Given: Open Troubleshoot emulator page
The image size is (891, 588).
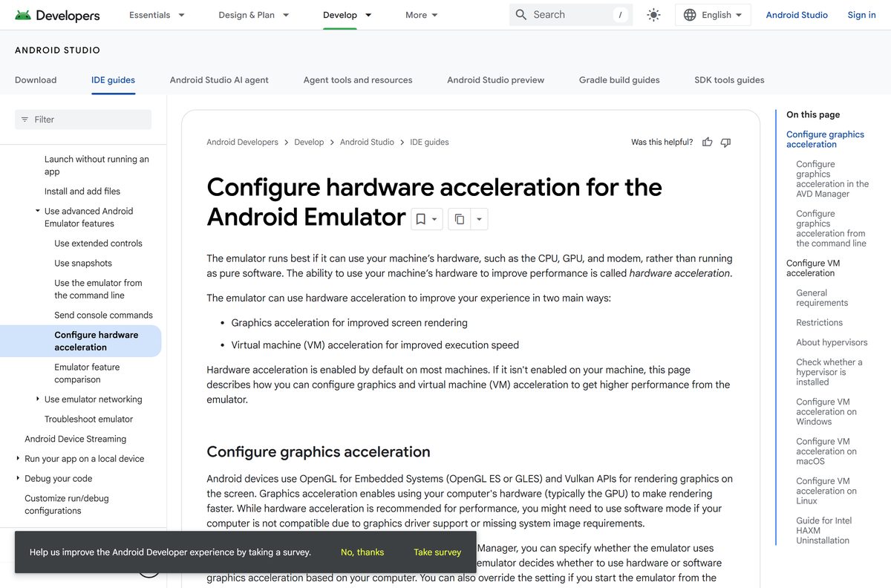Looking at the screenshot, I should pyautogui.click(x=88, y=419).
